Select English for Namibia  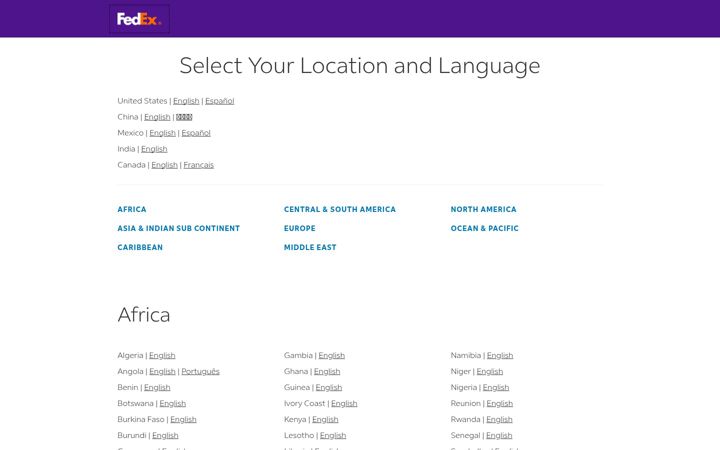[500, 355]
